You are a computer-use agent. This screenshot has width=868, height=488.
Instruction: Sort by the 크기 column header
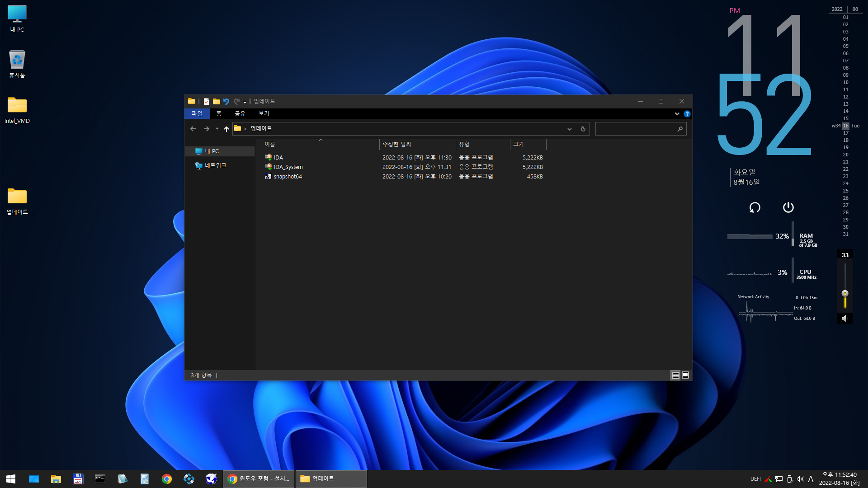pos(528,144)
